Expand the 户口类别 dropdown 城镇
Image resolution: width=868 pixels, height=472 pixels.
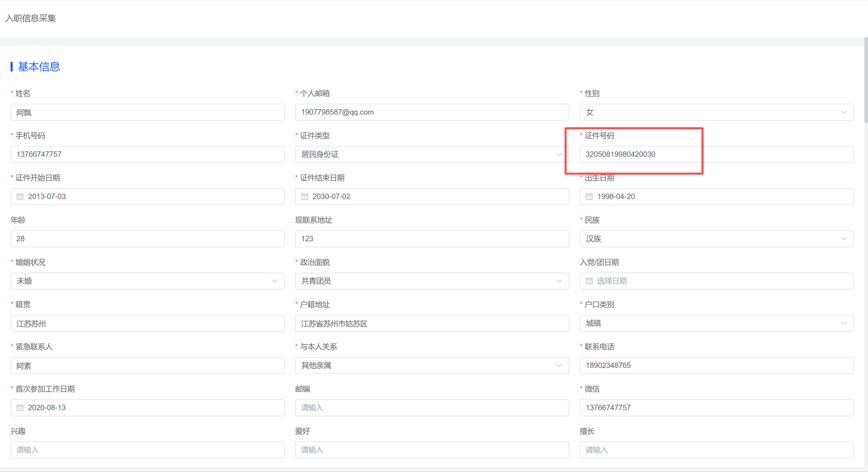[716, 323]
